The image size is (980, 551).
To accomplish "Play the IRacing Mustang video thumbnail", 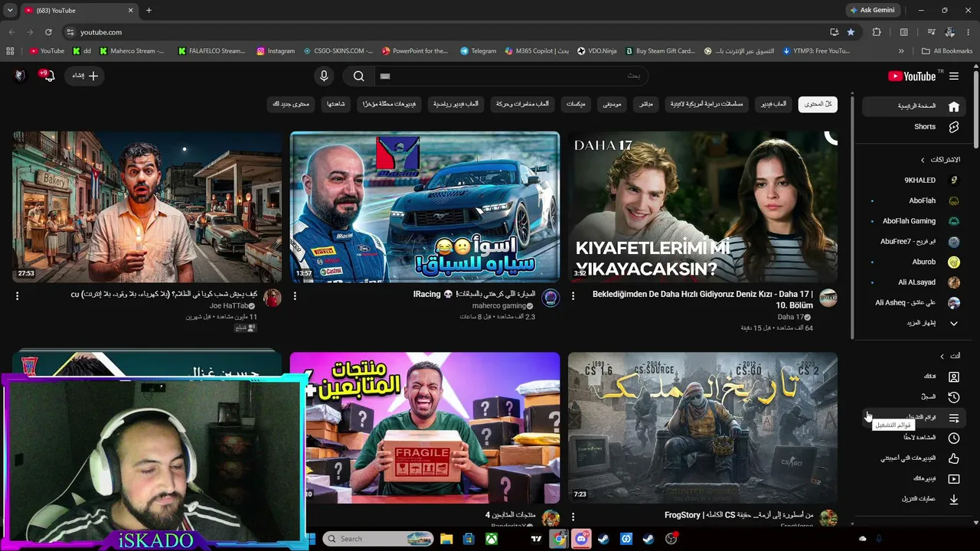I will coord(425,207).
